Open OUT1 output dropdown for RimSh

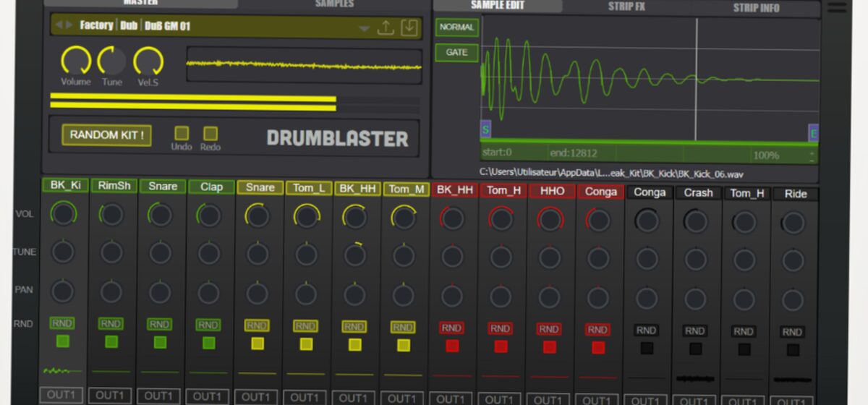(x=110, y=396)
